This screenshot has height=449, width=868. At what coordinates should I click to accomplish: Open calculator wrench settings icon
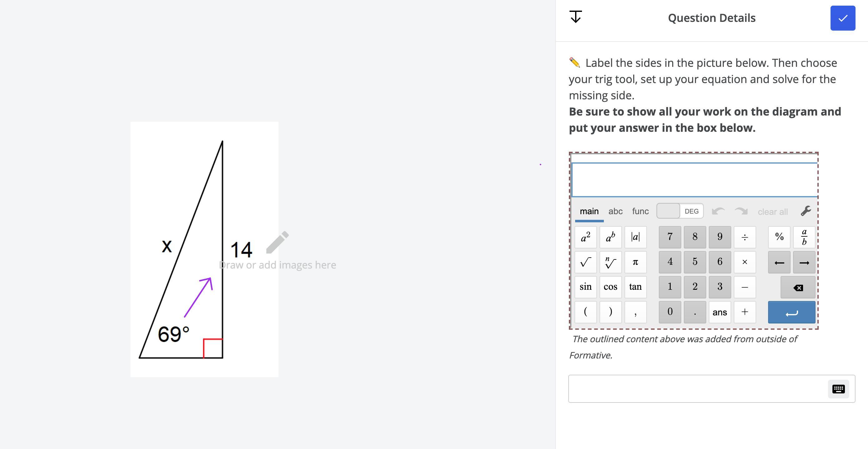pos(806,211)
